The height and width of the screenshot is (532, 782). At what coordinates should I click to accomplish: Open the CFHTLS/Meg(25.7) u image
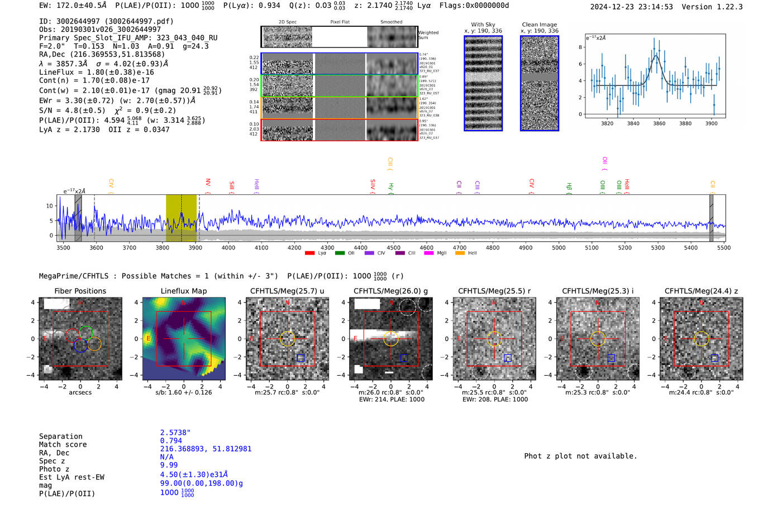point(287,339)
